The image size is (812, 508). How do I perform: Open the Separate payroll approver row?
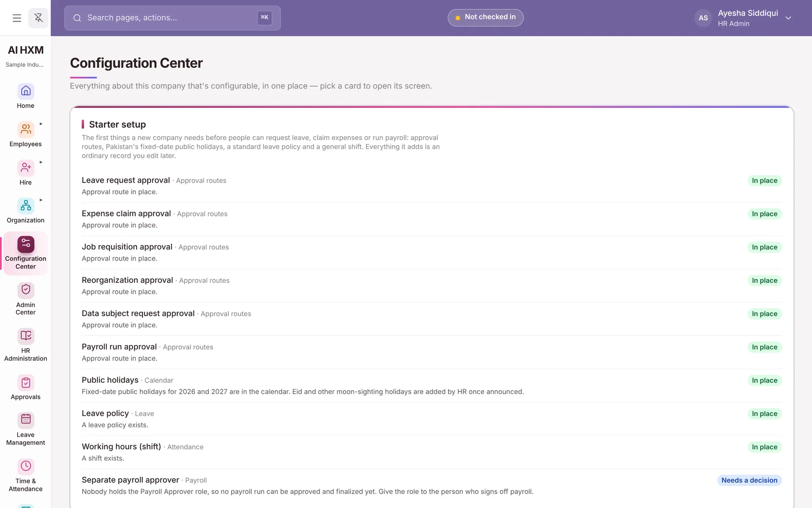pyautogui.click(x=431, y=485)
